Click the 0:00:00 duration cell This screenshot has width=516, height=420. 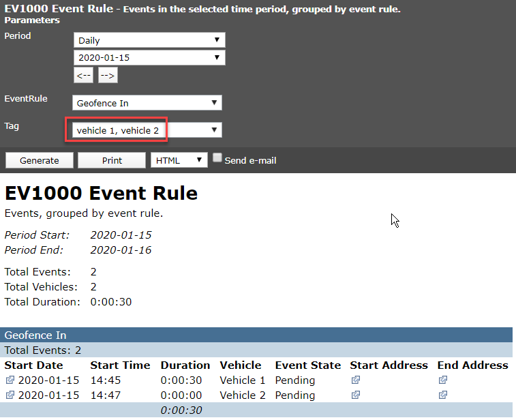pos(181,395)
